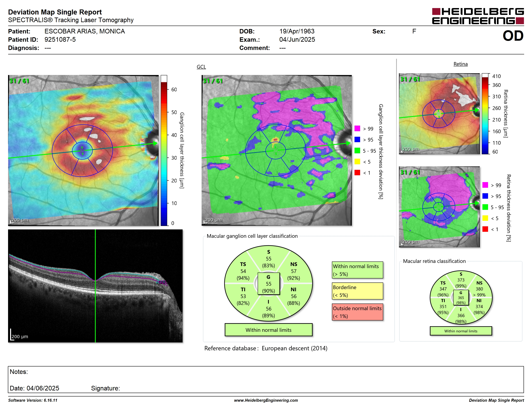Click the 'Deviation Map Single Report' header title
This screenshot has width=532, height=411.
click(55, 12)
